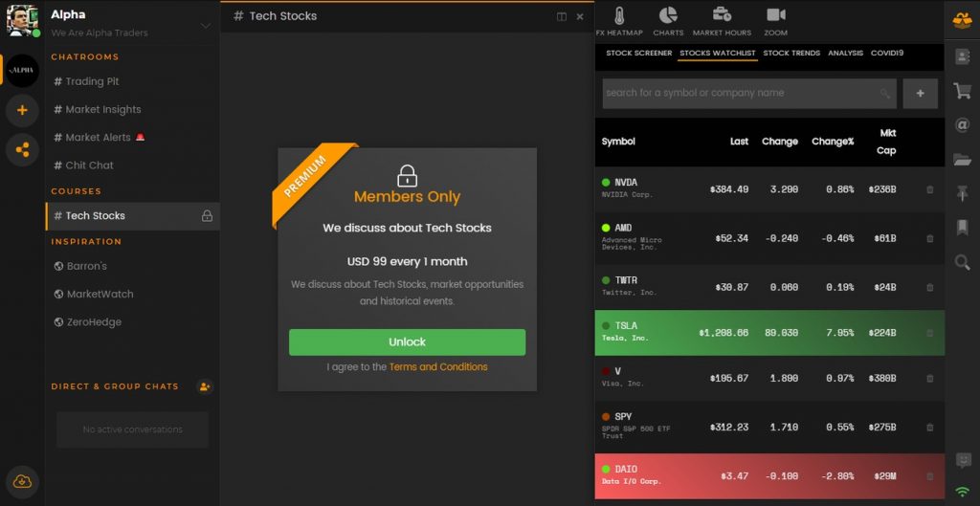The width and height of the screenshot is (980, 506).
Task: Remove V (Visa) row using trash icon
Action: pos(929,378)
